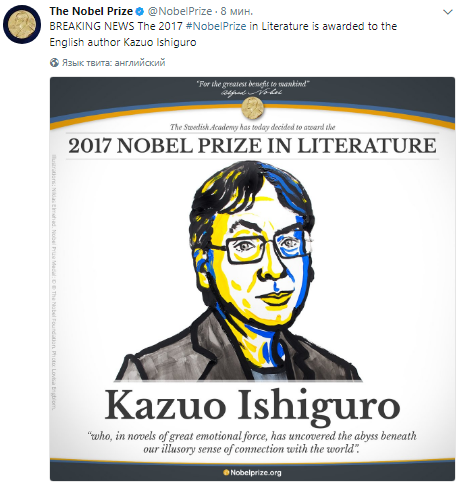
Task: Click the gold Nobel medal in image
Action: [252, 108]
